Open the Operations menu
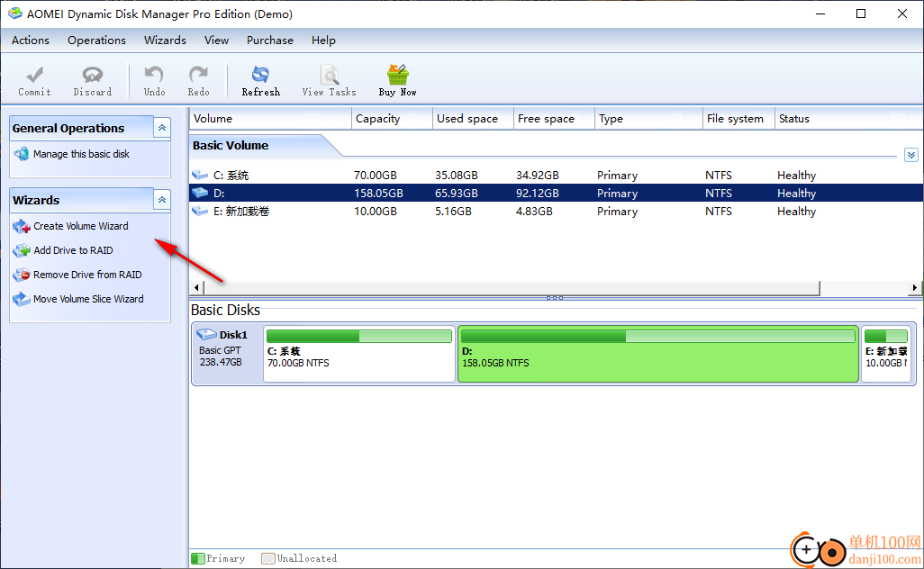The height and width of the screenshot is (569, 924). coord(96,40)
